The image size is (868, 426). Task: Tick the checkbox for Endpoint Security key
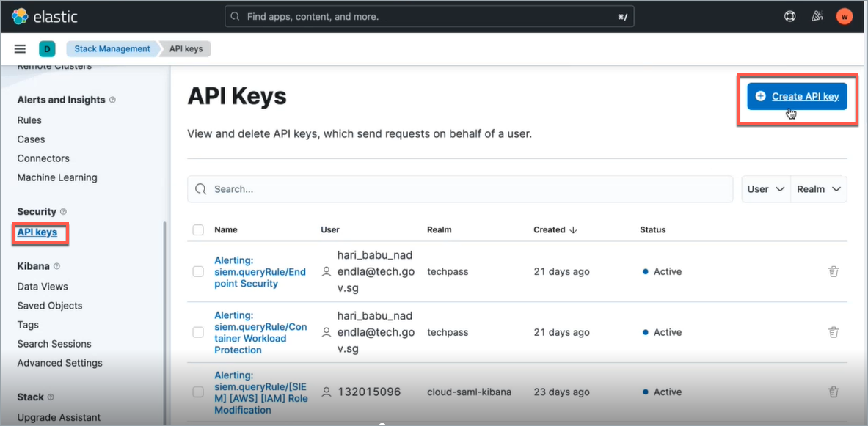click(198, 271)
